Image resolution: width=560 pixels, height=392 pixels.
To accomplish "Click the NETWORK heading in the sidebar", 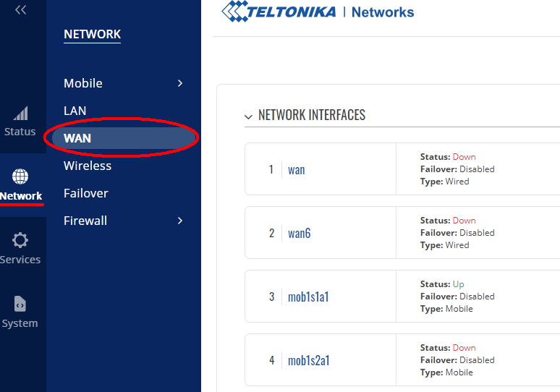I will point(92,34).
